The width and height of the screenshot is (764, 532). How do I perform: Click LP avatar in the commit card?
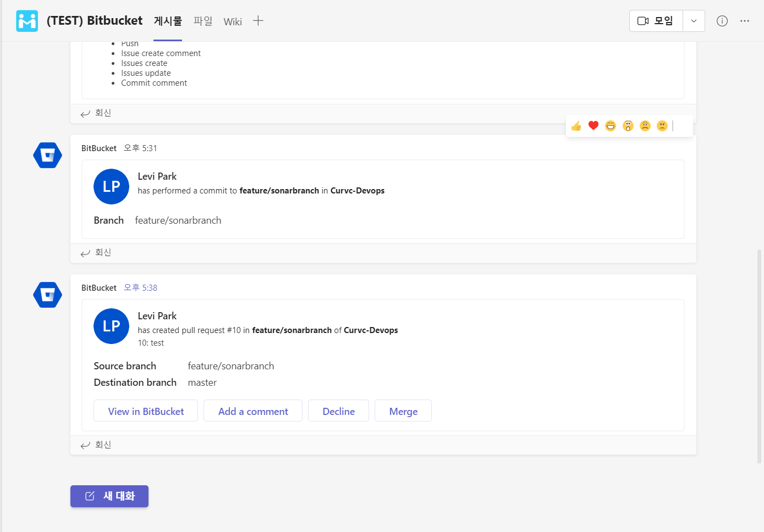coord(112,186)
